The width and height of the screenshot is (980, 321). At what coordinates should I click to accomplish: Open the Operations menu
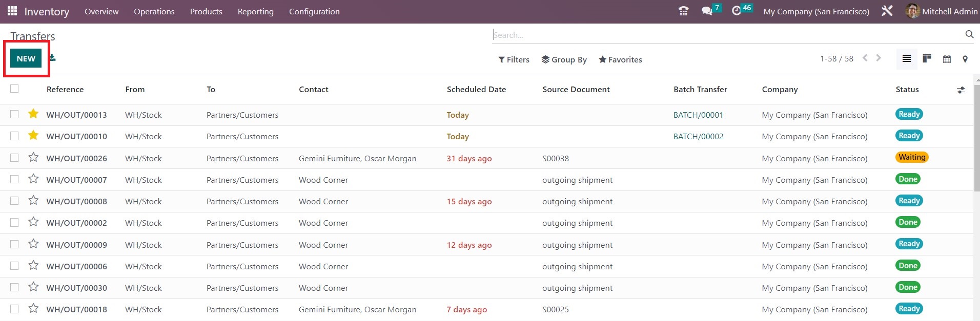(x=154, y=11)
